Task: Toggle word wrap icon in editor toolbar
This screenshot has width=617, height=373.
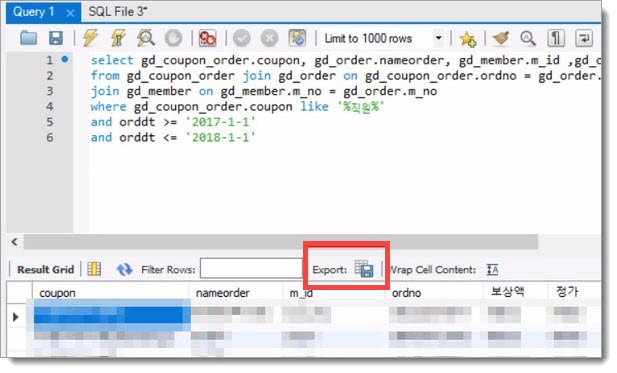Action: click(584, 38)
